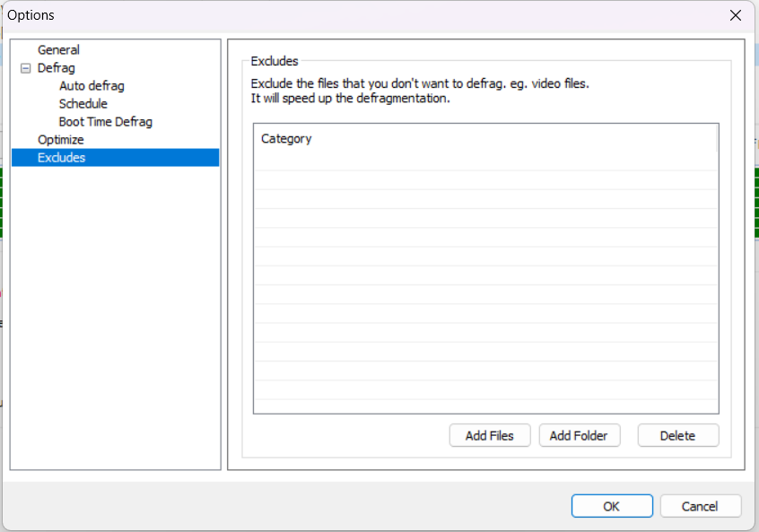Click the exclude files description text
The image size is (759, 532).
click(420, 84)
